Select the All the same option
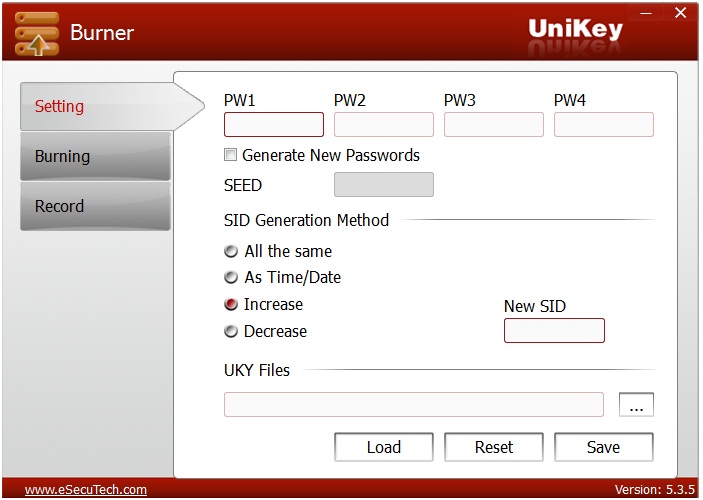The image size is (703, 500). [231, 251]
